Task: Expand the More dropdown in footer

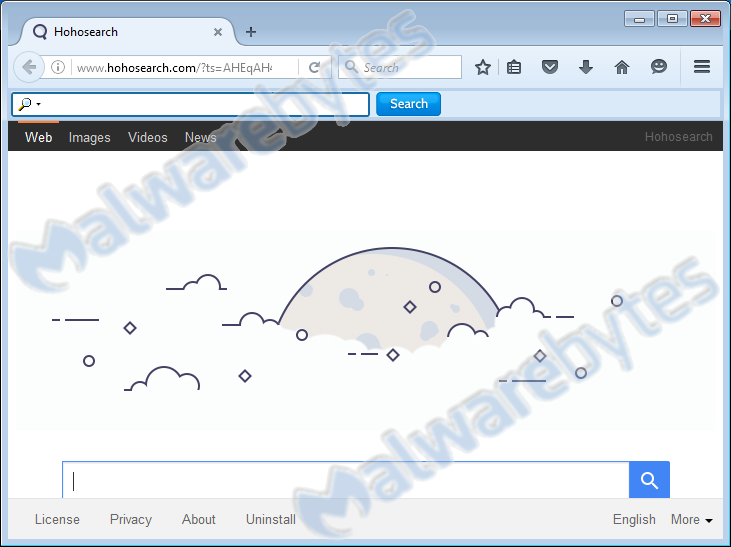Action: [x=692, y=519]
